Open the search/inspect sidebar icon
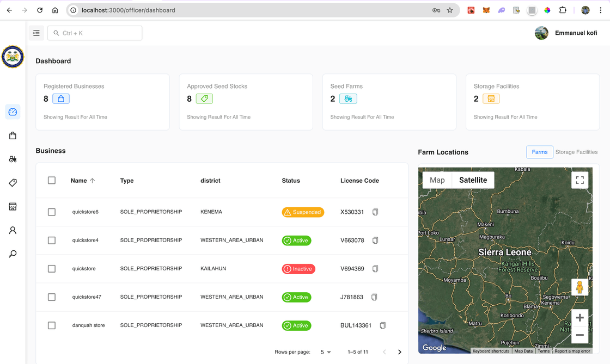This screenshot has height=364, width=610. (x=13, y=254)
